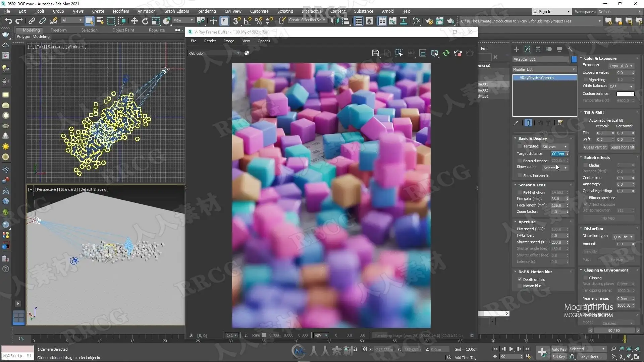Stop rendering with the teapot stop icon
This screenshot has width=644, height=362.
tap(458, 53)
